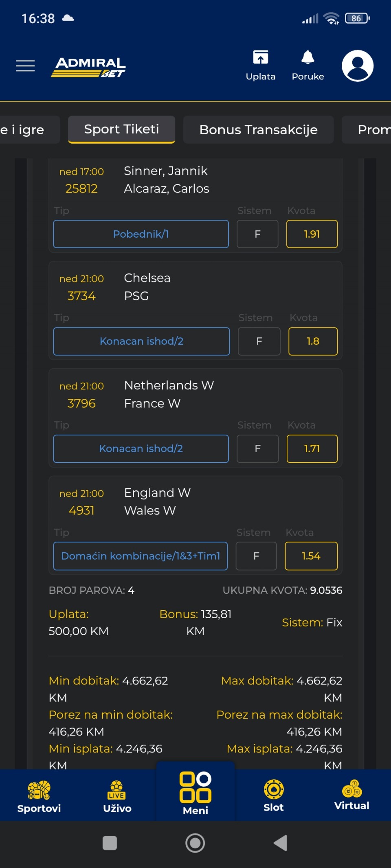Open Uživo live betting section
The width and height of the screenshot is (391, 868).
coord(117,796)
